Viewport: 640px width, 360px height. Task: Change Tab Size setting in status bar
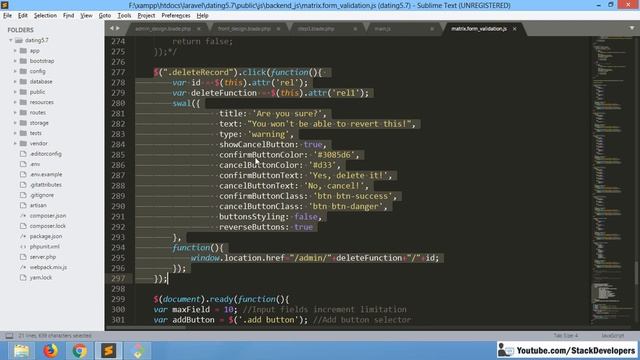tap(566, 336)
